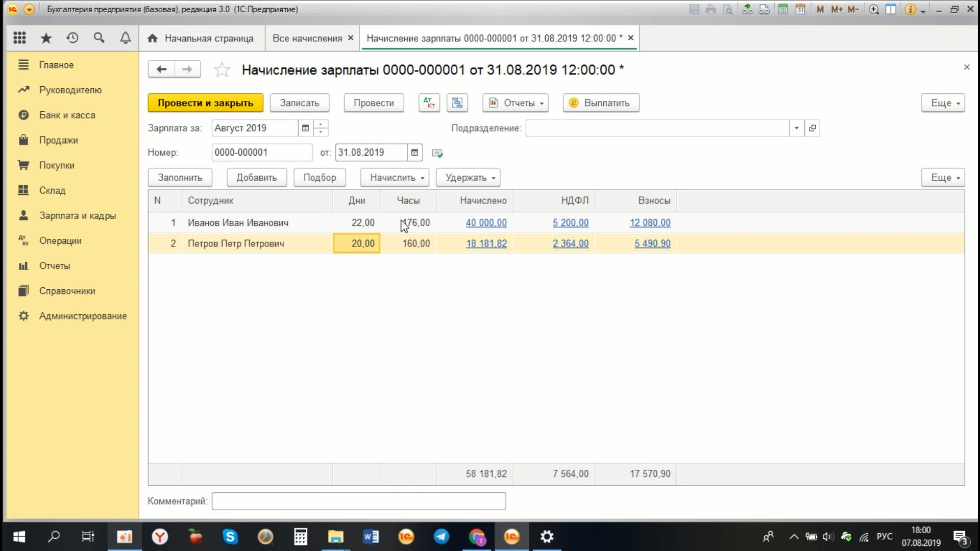This screenshot has height=551, width=980.
Task: Switch to the Все начисления tab
Action: [307, 38]
